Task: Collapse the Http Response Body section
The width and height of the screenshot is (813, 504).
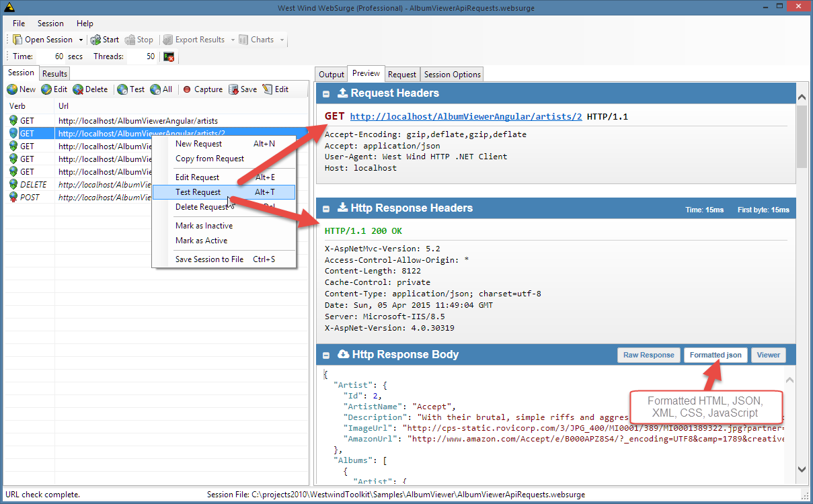Action: (326, 355)
